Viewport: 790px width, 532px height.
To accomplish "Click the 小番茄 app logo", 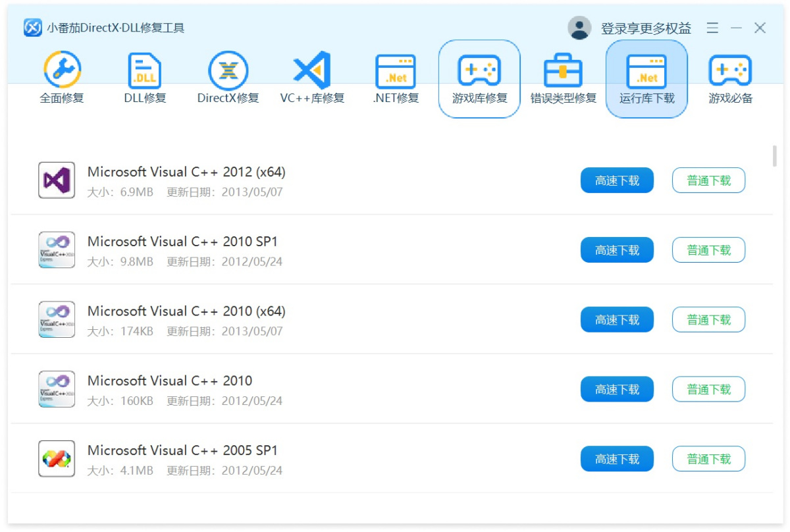I will (x=32, y=28).
